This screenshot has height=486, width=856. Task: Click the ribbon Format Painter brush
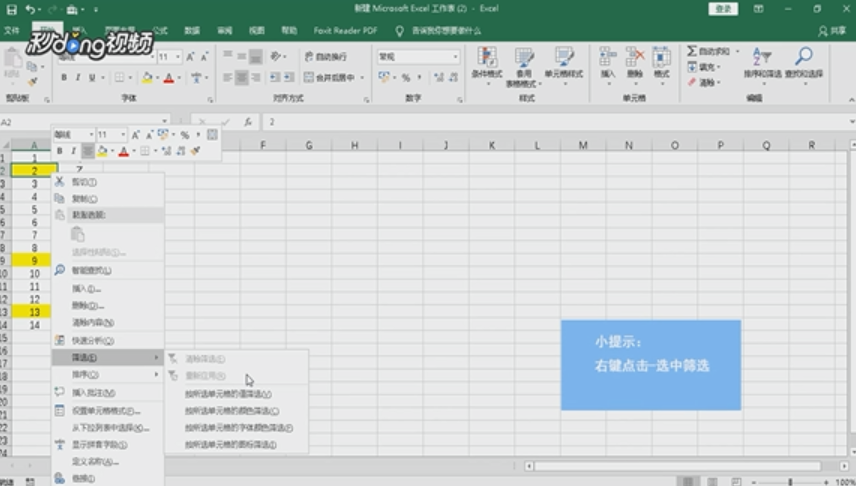[x=33, y=81]
